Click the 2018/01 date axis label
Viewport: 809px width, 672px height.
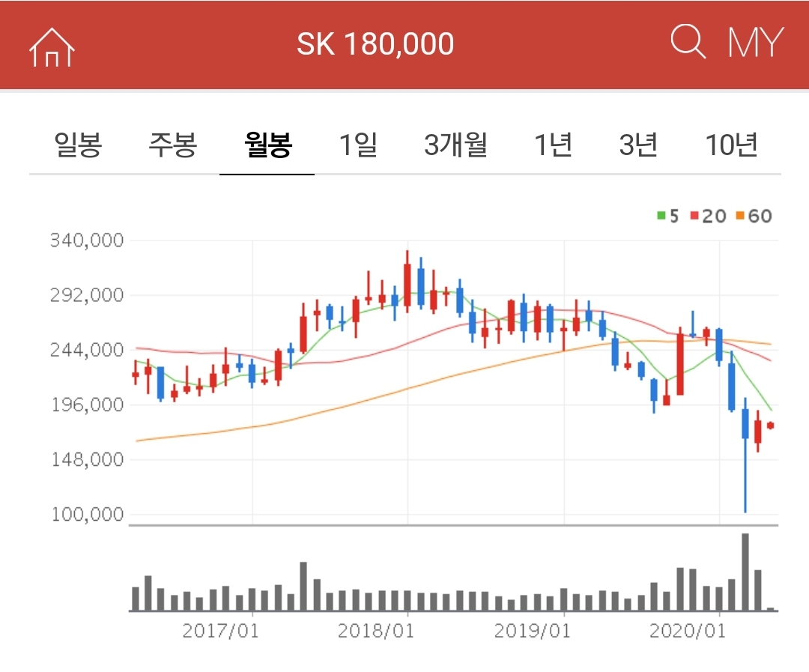point(375,631)
